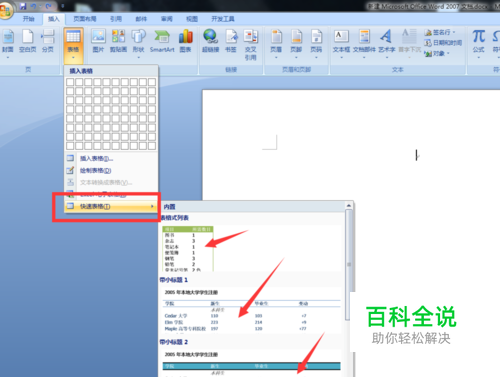Insert a hyperlink with 超链接
The width and height of the screenshot is (500, 377).
click(210, 42)
